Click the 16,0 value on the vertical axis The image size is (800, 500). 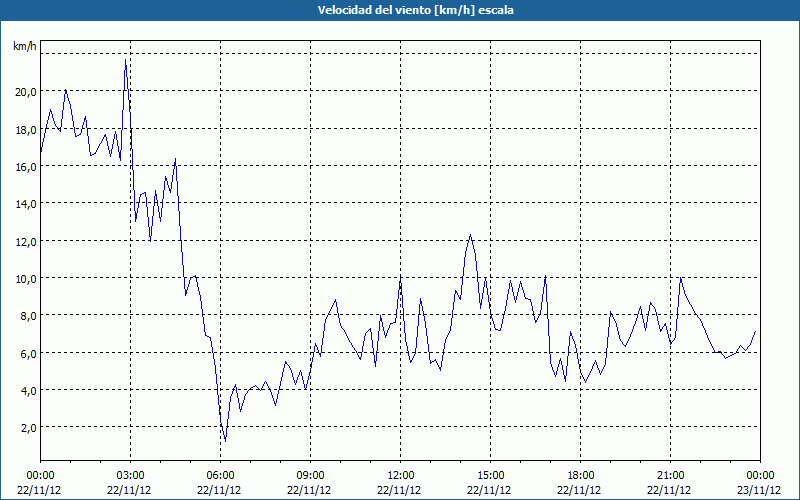(x=26, y=167)
